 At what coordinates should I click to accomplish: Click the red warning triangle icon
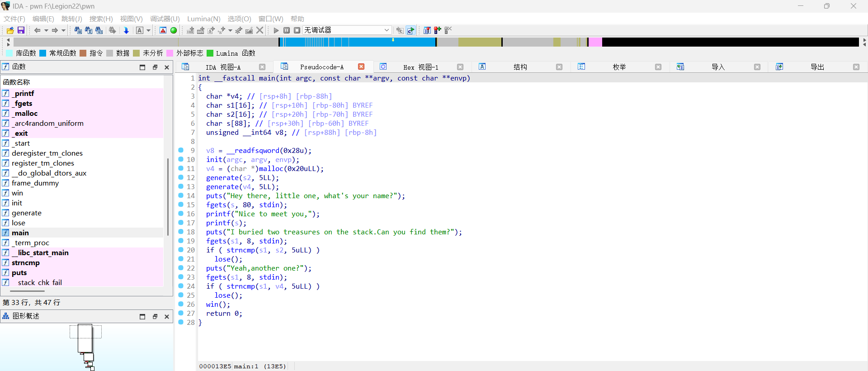[163, 30]
